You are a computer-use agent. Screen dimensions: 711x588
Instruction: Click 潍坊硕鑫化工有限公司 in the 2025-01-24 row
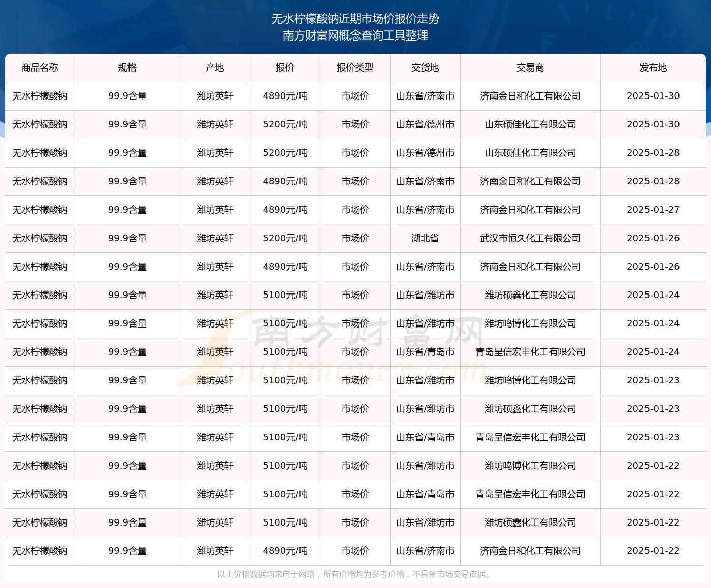click(x=530, y=295)
